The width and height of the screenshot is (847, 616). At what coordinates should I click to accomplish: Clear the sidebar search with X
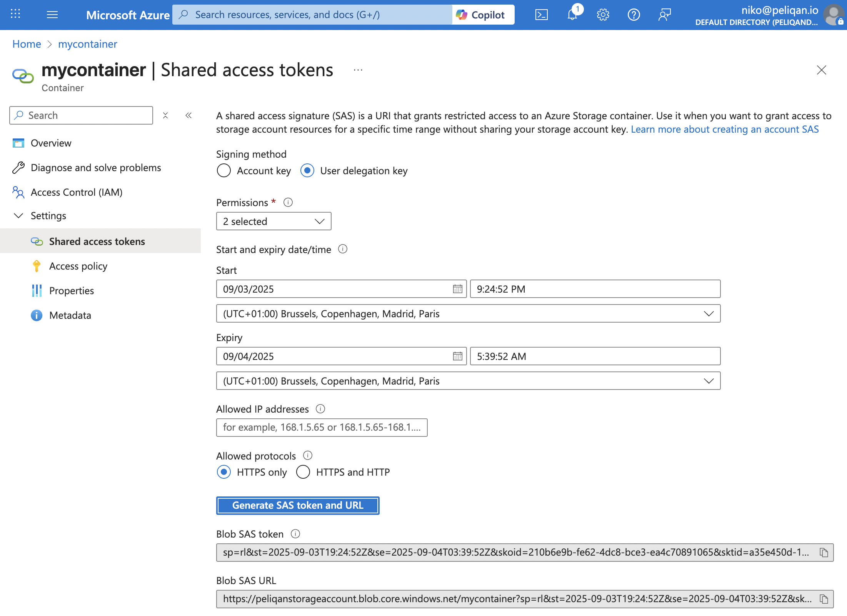[x=165, y=115]
